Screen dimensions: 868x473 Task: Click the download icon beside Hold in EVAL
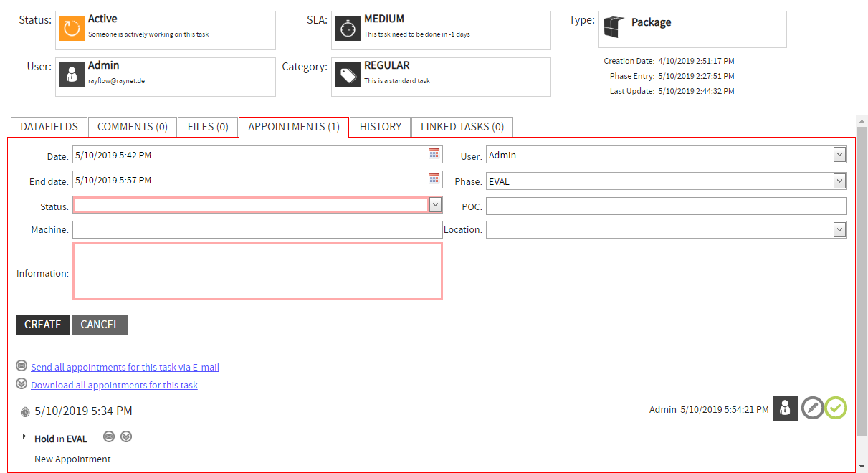click(126, 436)
